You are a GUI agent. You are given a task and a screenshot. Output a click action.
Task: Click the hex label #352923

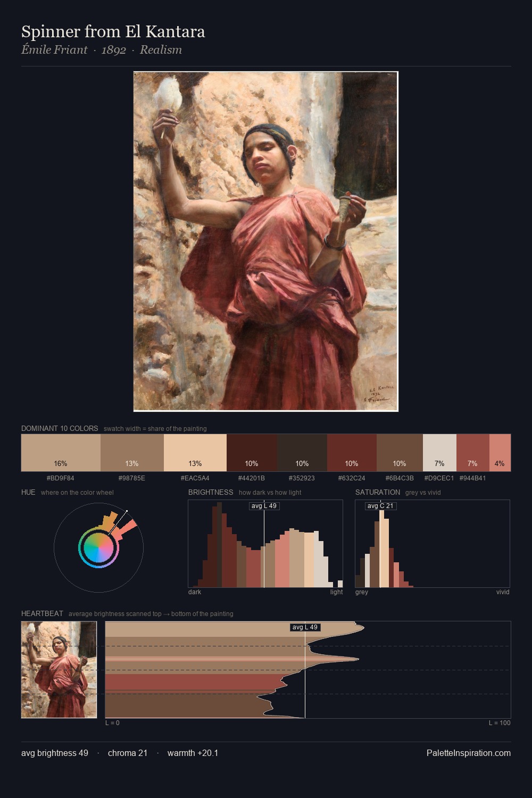click(x=302, y=478)
